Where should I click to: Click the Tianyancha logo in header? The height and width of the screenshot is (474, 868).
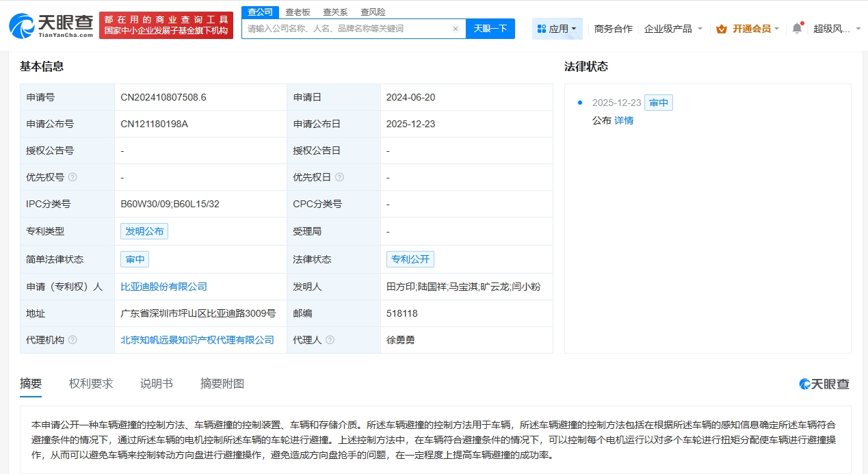coord(50,25)
